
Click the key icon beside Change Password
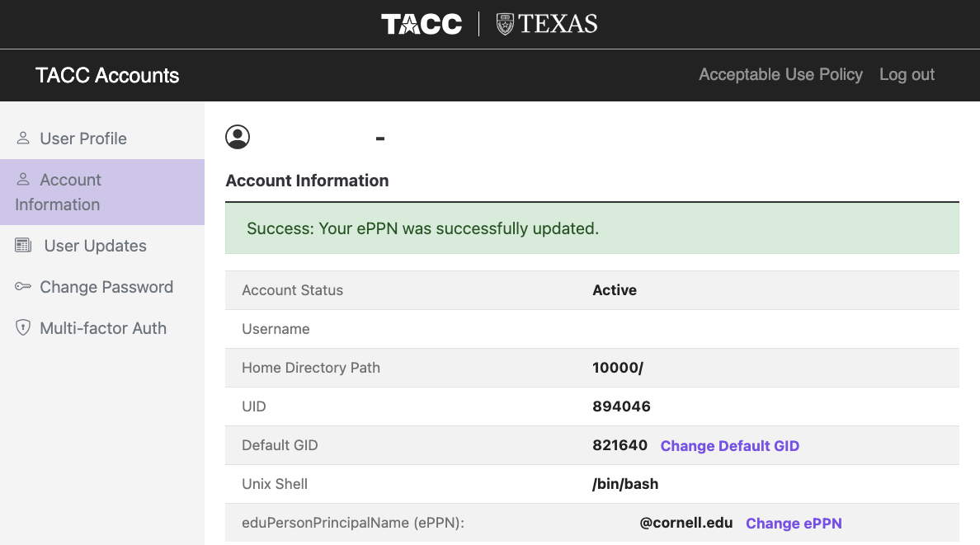[x=23, y=287]
